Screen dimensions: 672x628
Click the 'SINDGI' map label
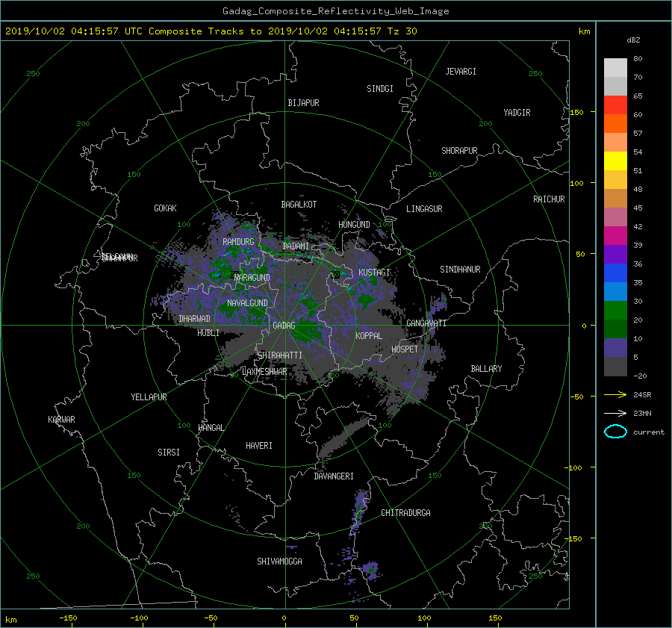[380, 89]
